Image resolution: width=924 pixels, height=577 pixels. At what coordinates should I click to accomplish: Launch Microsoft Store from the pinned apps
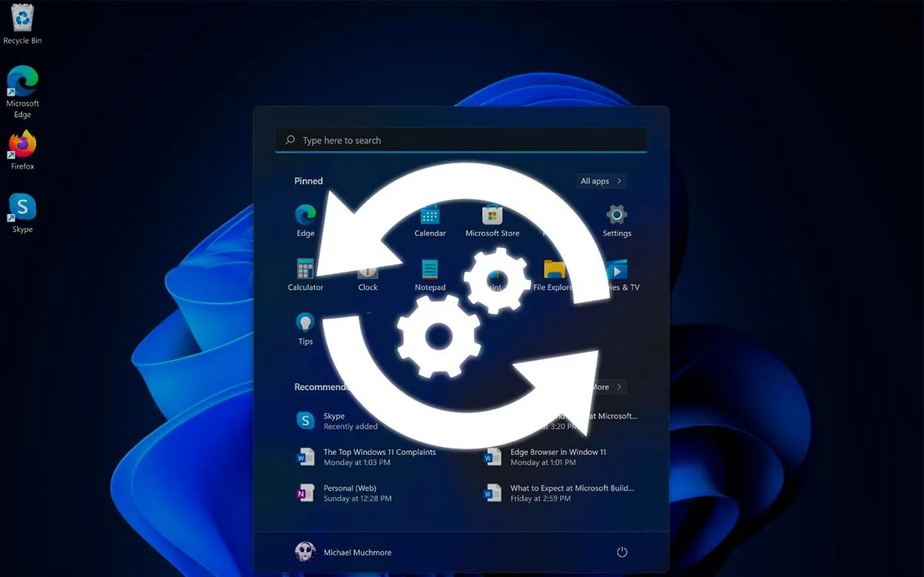pos(492,221)
